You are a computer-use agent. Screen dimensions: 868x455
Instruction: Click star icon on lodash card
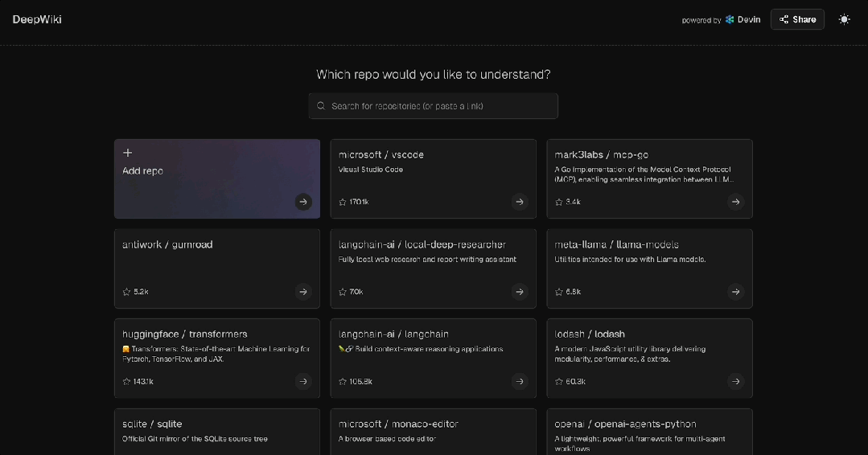[558, 382]
